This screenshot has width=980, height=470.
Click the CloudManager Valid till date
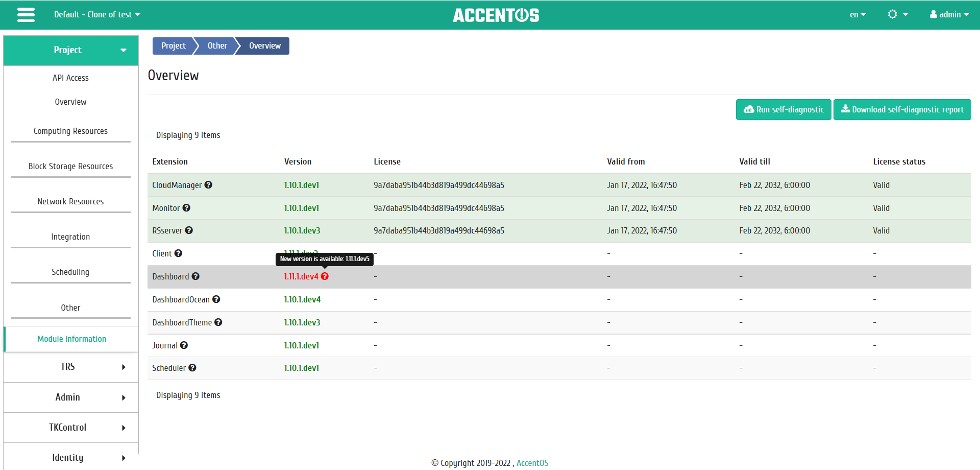pos(774,185)
